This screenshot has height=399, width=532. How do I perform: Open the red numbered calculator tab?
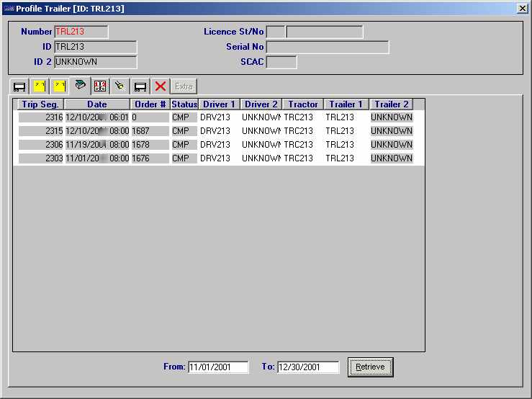coord(100,86)
